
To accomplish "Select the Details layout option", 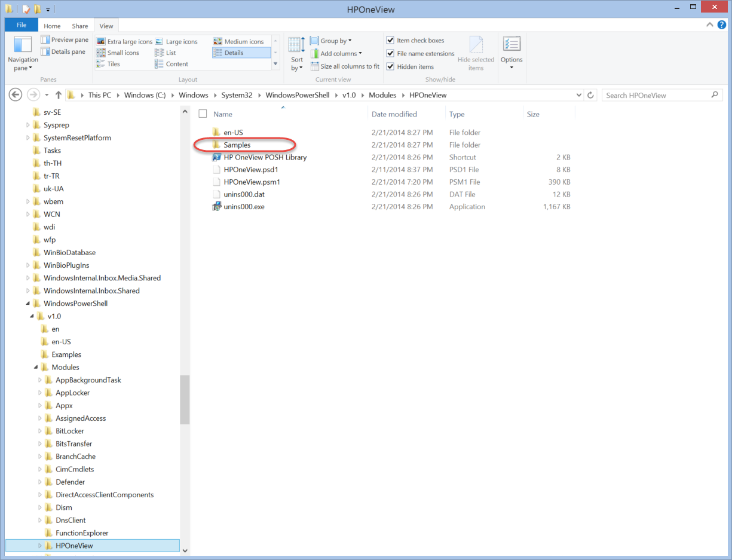I will [x=241, y=53].
